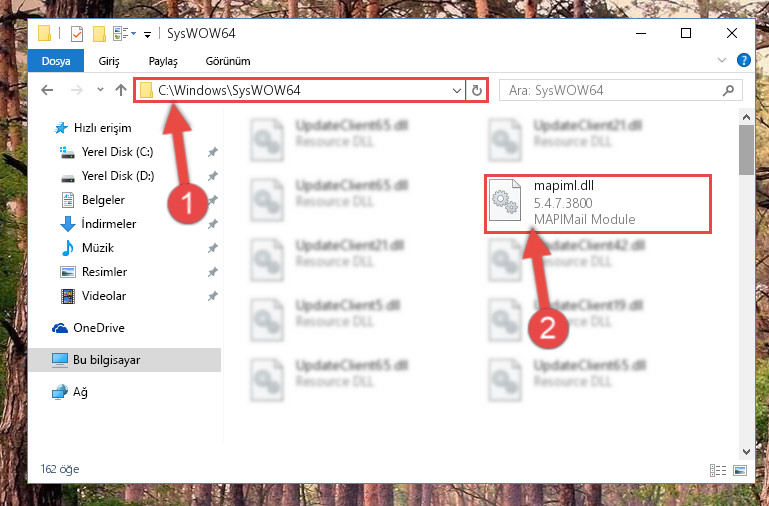The height and width of the screenshot is (506, 769).
Task: Click the Up one level arrow
Action: tap(121, 90)
